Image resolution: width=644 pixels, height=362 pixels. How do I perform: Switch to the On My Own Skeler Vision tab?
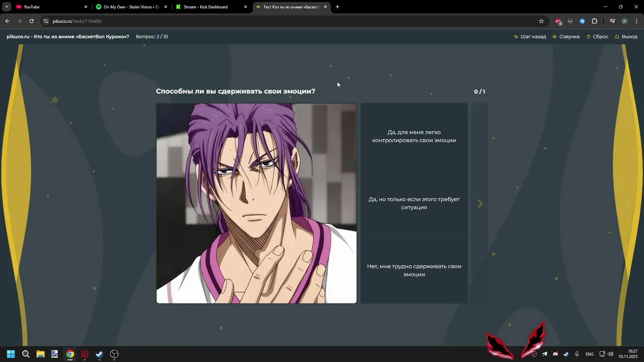[131, 7]
